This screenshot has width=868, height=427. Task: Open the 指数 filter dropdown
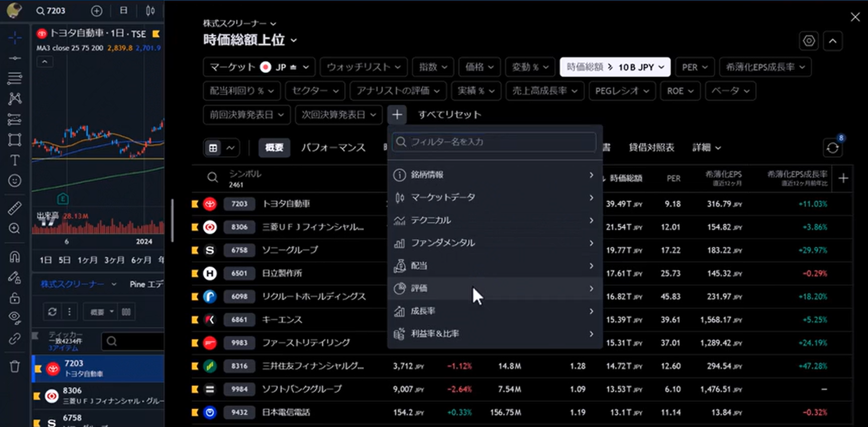click(433, 67)
